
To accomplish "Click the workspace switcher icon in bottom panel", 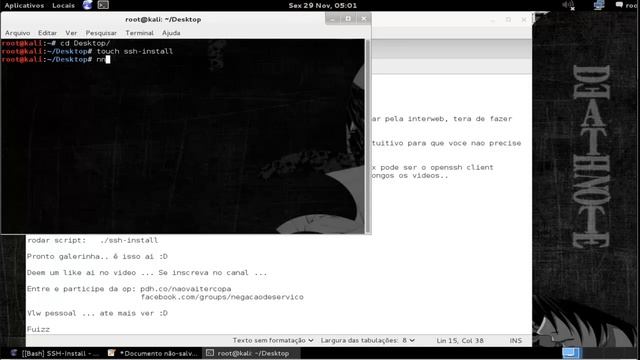I will [x=572, y=353].
